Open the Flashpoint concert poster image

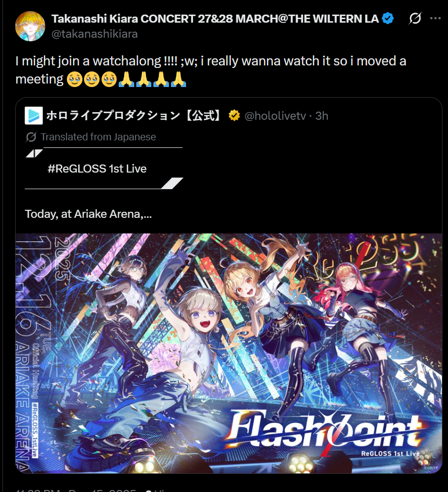pos(229,353)
